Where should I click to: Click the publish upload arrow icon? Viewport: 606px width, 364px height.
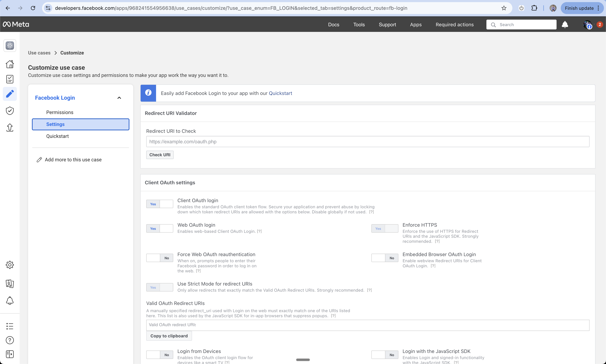10,127
